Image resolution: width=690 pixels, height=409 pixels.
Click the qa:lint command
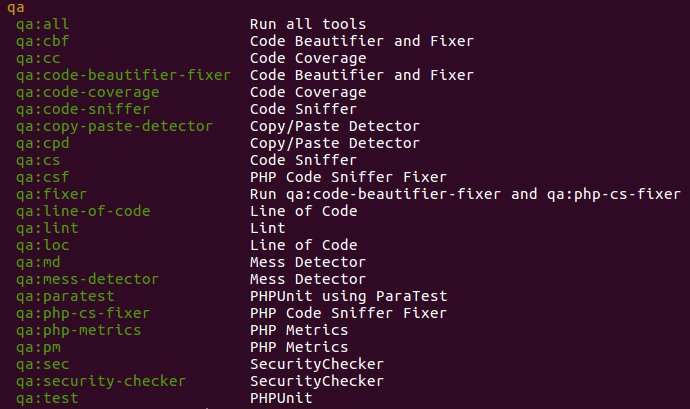pyautogui.click(x=47, y=228)
